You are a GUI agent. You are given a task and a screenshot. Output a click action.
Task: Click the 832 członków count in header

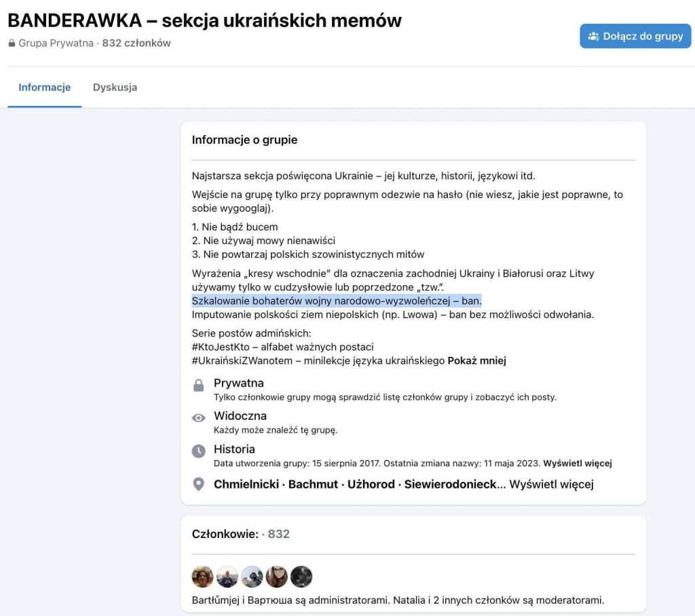coord(136,43)
